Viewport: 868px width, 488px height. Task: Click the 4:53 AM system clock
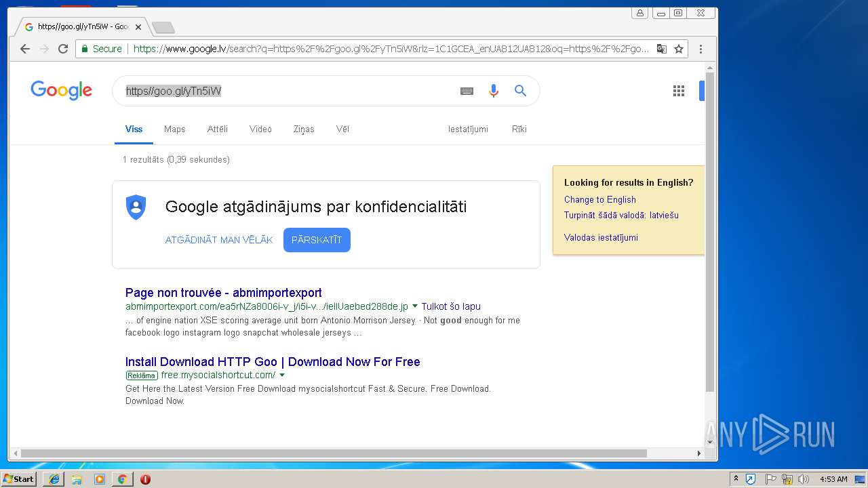click(x=833, y=479)
